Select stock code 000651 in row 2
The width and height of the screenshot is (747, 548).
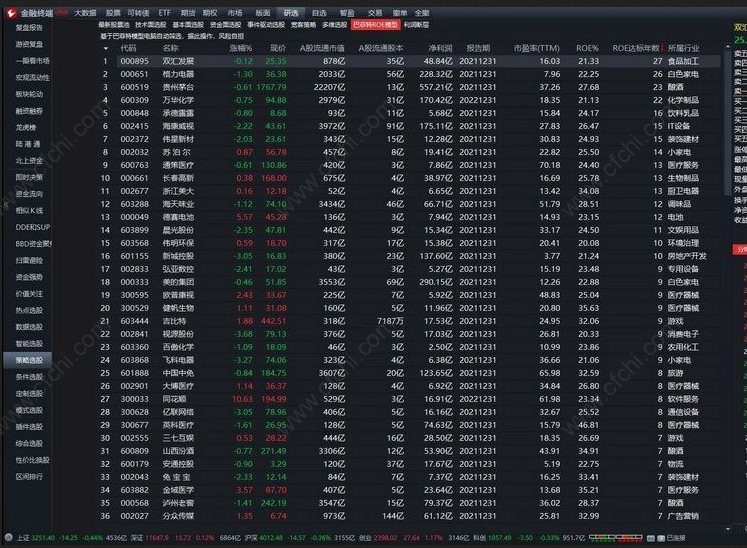(x=134, y=74)
